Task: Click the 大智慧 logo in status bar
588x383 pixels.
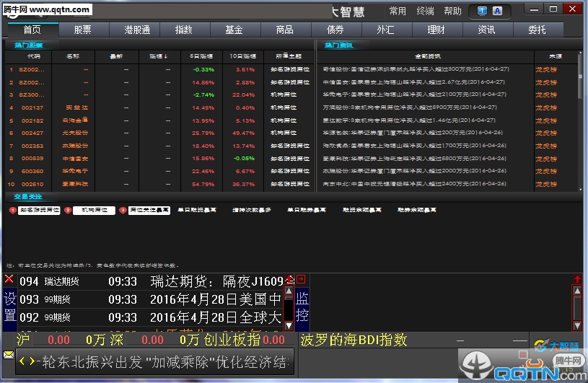Action: (556, 345)
